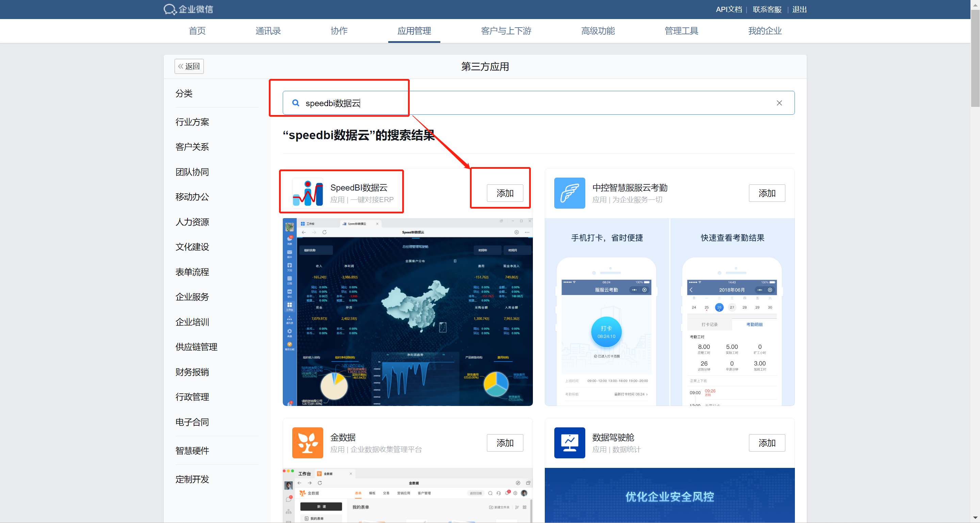Click the 企业微信 logo

pos(188,9)
